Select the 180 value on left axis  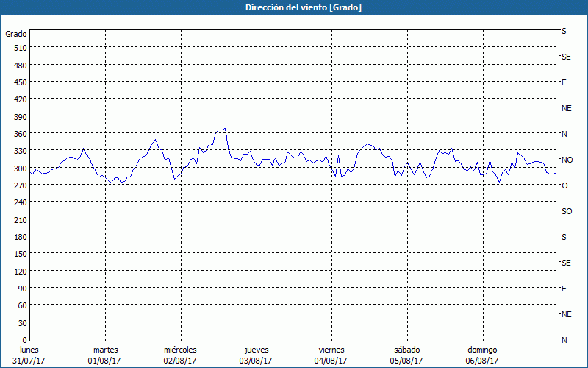click(19, 237)
